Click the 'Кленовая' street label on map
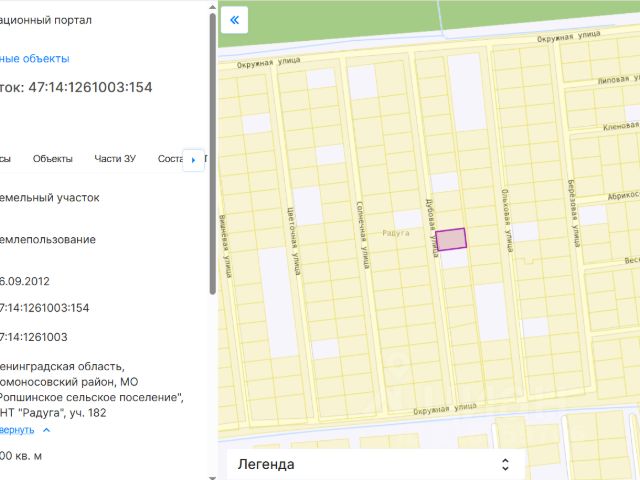The width and height of the screenshot is (640, 480). pyautogui.click(x=621, y=126)
